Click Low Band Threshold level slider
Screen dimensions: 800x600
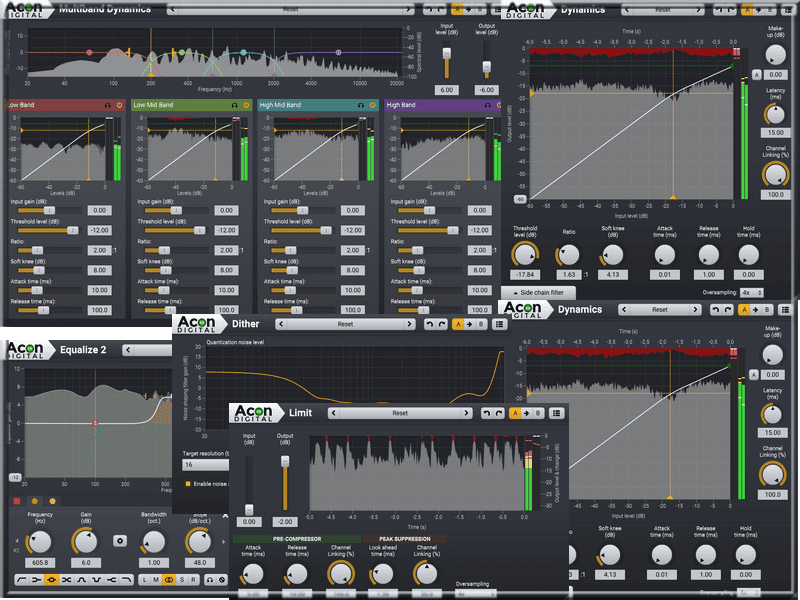[49, 231]
